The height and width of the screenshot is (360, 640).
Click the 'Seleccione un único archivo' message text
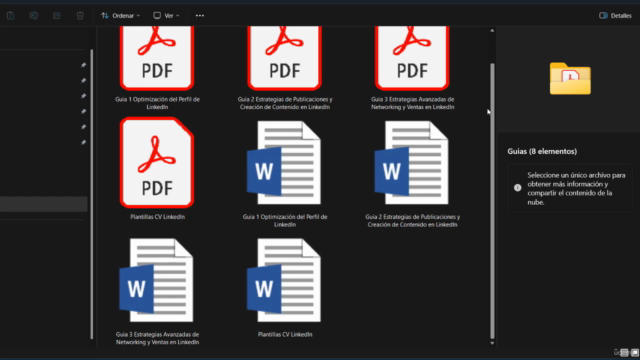(x=576, y=189)
